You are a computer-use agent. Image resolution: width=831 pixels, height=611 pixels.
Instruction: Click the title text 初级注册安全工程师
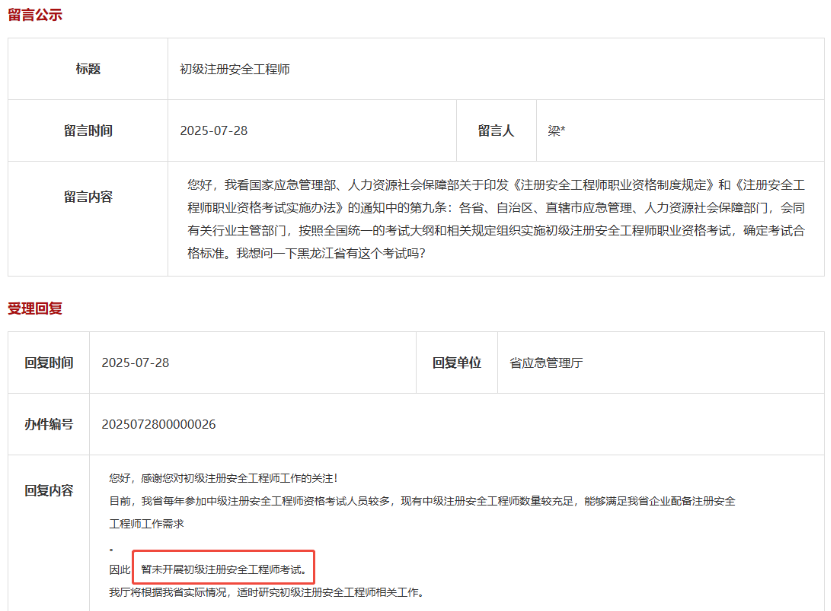234,69
